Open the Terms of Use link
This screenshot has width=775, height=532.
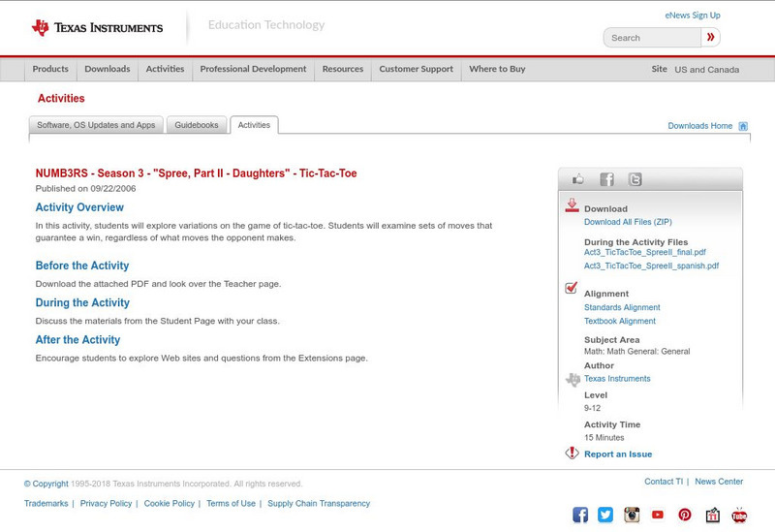(x=231, y=503)
